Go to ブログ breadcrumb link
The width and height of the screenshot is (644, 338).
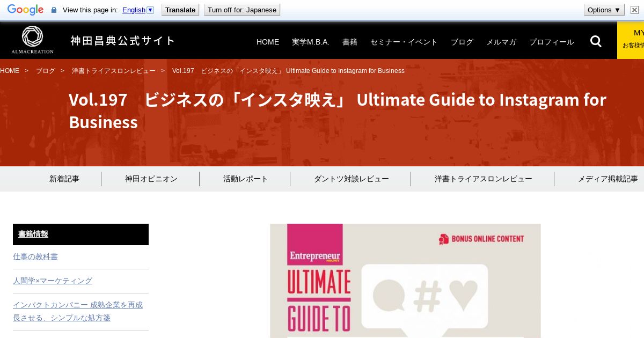[x=46, y=71]
